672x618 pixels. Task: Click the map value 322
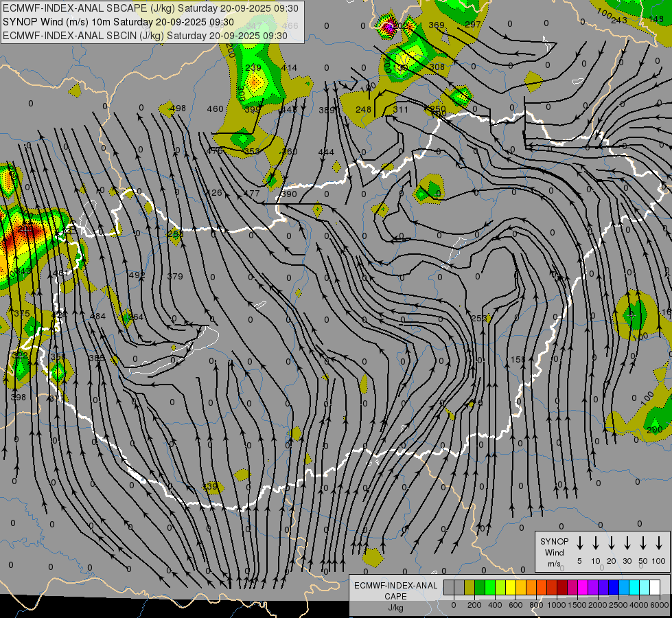point(20,355)
